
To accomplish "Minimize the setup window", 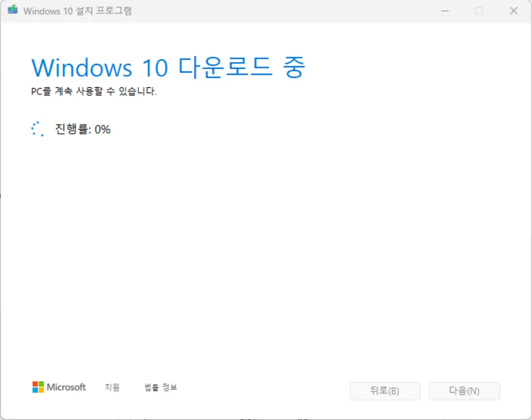I will 444,11.
